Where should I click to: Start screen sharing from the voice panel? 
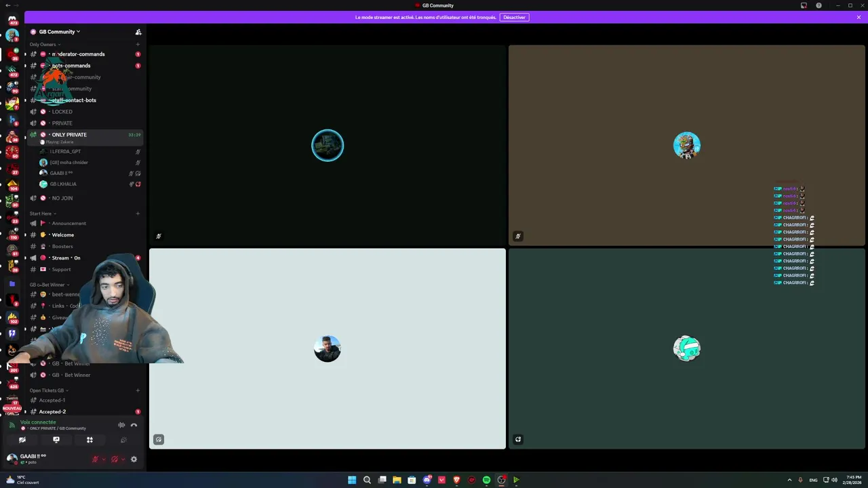point(56,440)
